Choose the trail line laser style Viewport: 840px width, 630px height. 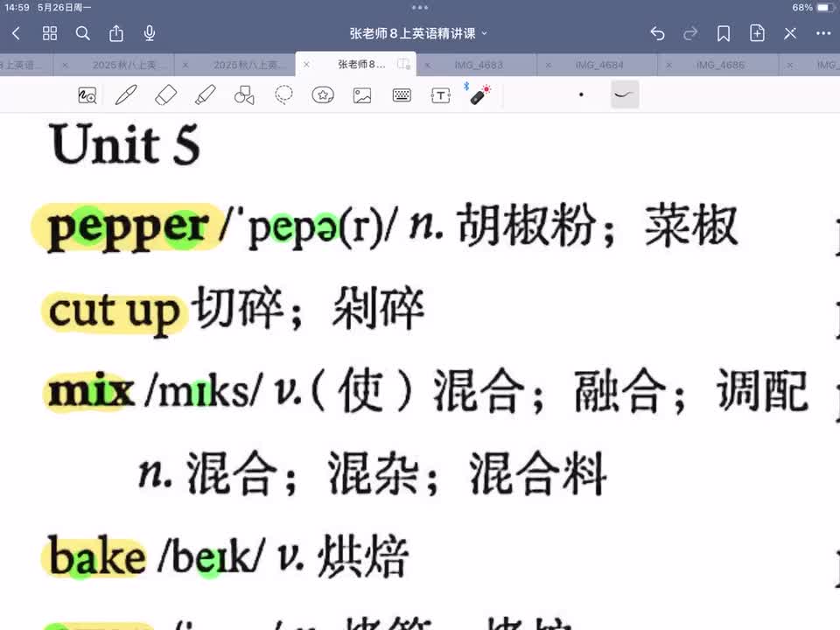625,94
